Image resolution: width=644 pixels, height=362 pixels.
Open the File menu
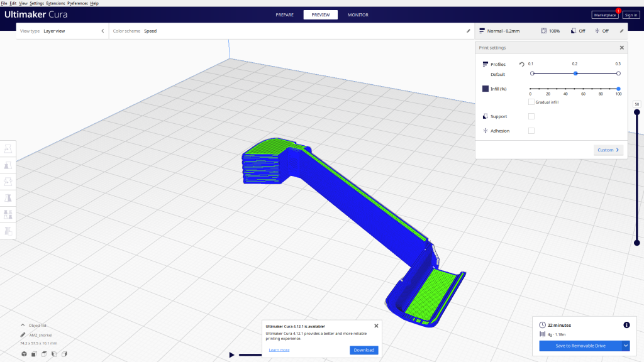tap(4, 3)
